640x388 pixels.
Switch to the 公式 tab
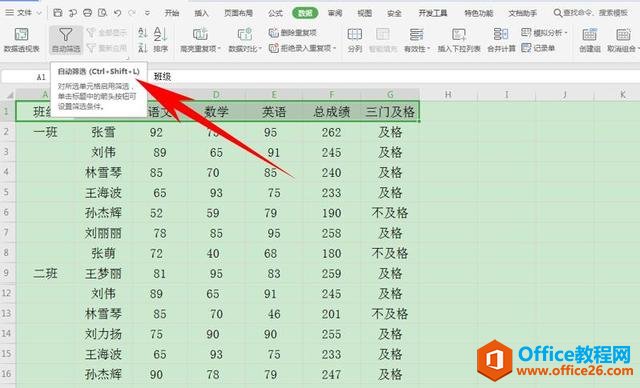pos(276,13)
